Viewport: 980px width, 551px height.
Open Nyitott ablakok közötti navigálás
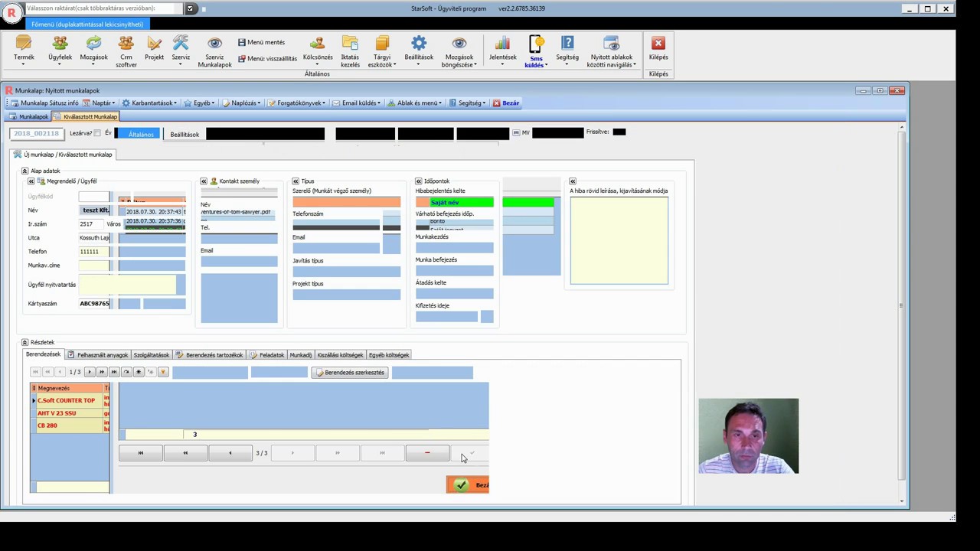click(x=611, y=51)
